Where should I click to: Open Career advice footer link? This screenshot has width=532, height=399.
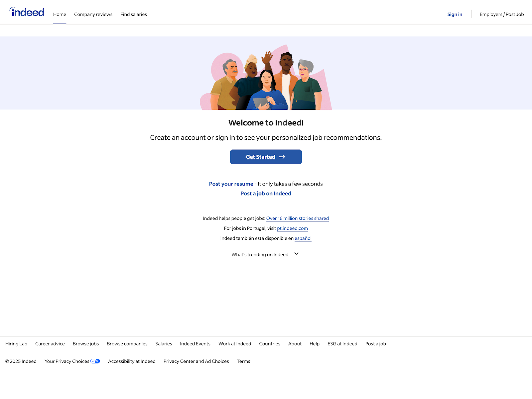pos(50,344)
